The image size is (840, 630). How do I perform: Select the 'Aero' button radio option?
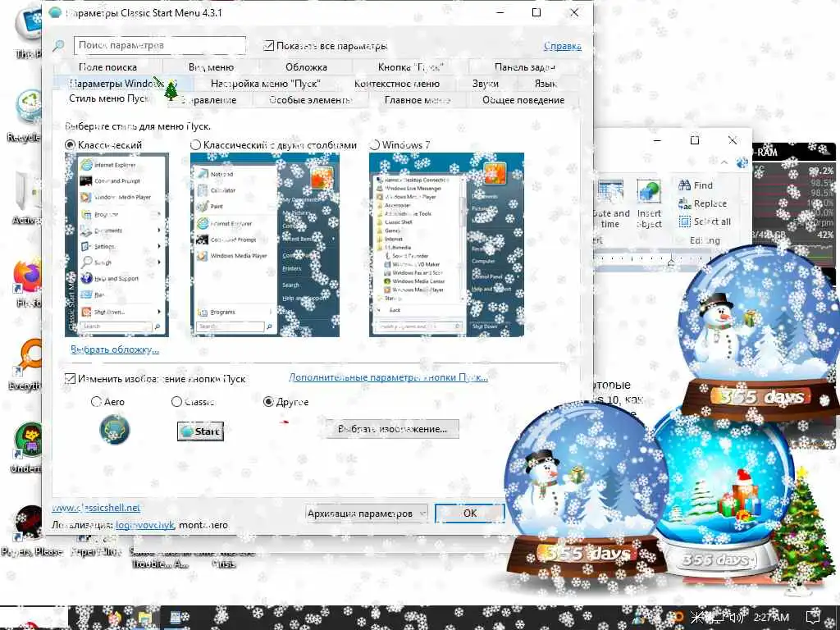96,401
